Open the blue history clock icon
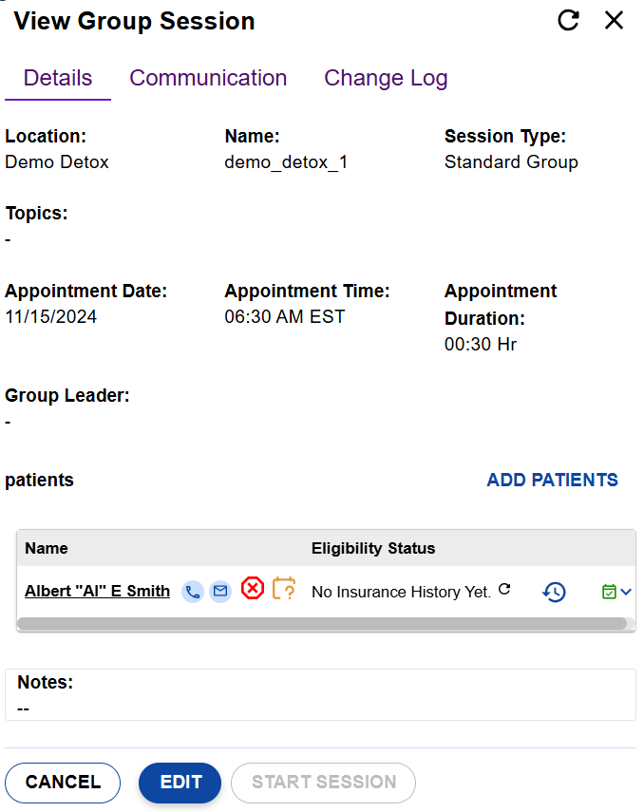644x812 pixels. (554, 592)
